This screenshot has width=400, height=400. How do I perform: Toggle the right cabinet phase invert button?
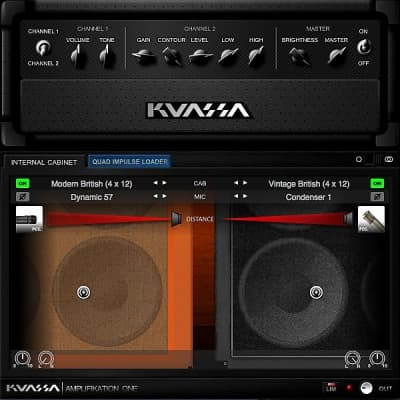[x=377, y=197]
